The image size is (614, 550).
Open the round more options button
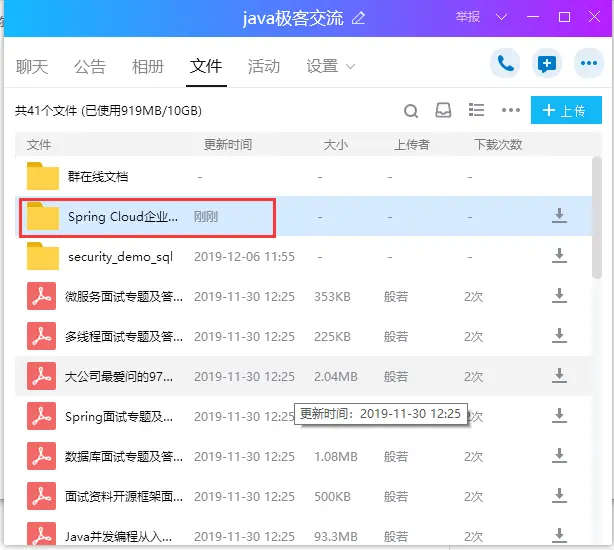click(x=588, y=65)
